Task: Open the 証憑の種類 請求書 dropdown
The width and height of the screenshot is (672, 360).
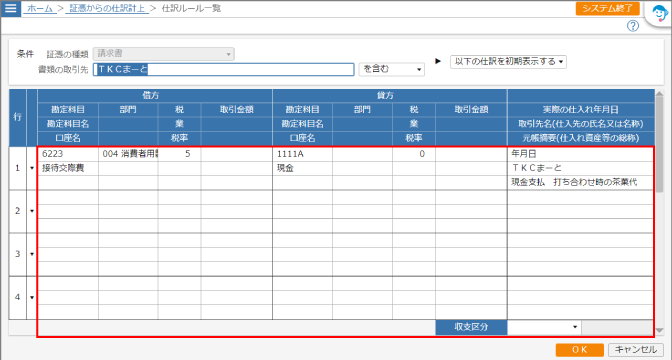Action: (164, 54)
